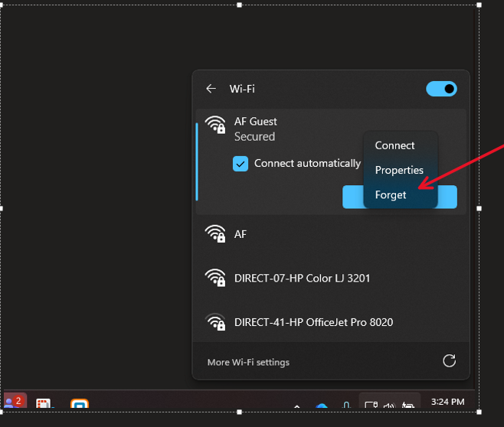Open Teams taskbar icon with 2 badge

click(x=15, y=401)
